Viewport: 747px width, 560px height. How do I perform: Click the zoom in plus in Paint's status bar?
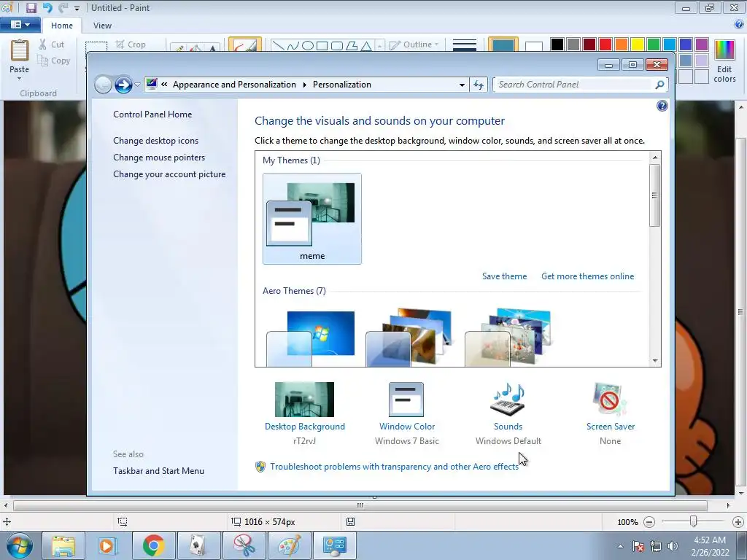click(x=738, y=522)
